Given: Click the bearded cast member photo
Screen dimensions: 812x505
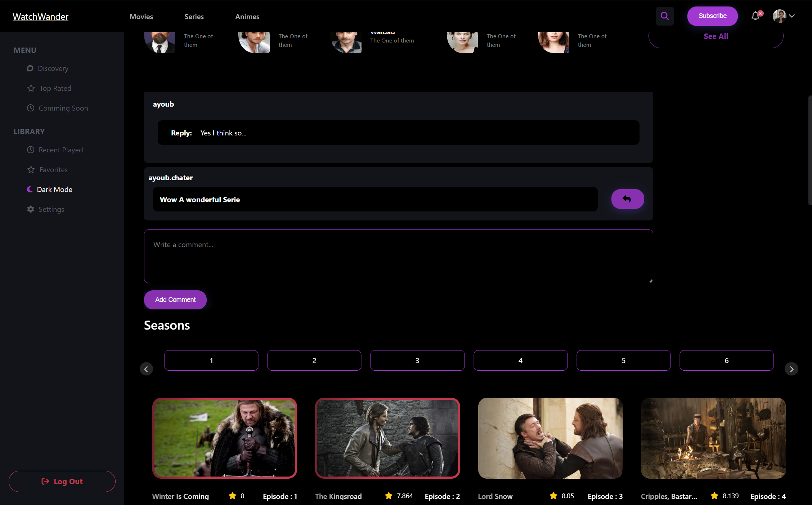Looking at the screenshot, I should click(160, 42).
